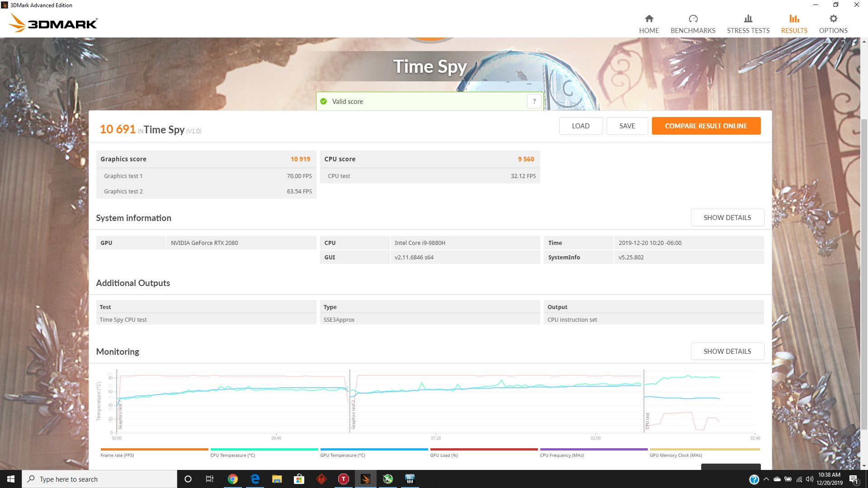Toggle the GPU Temperature legend
Image resolution: width=868 pixels, height=488 pixels.
point(374,452)
